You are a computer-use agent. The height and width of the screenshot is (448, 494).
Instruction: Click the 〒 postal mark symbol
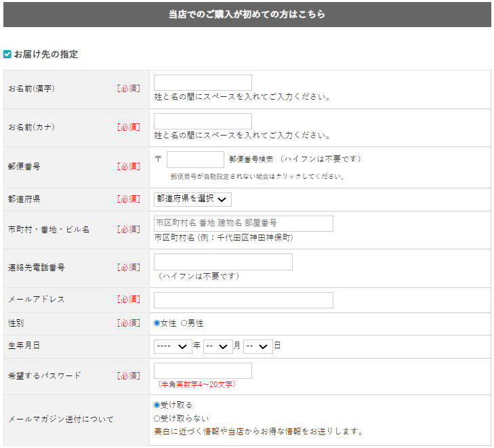tap(158, 159)
